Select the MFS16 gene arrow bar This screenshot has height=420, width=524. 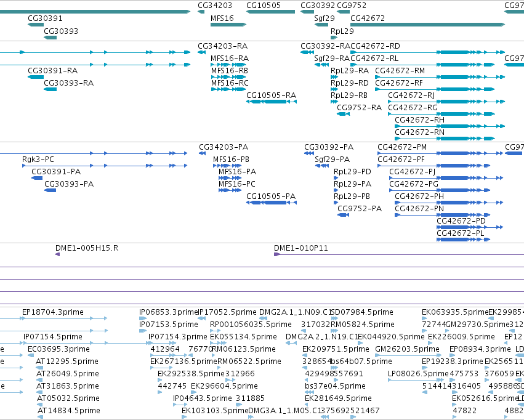coord(228,25)
